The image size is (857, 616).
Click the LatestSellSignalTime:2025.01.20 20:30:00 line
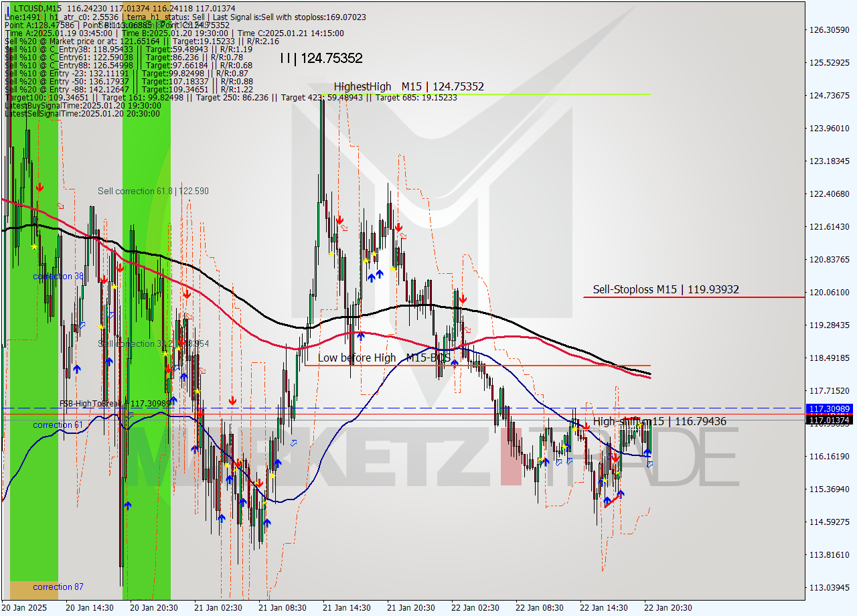point(82,113)
